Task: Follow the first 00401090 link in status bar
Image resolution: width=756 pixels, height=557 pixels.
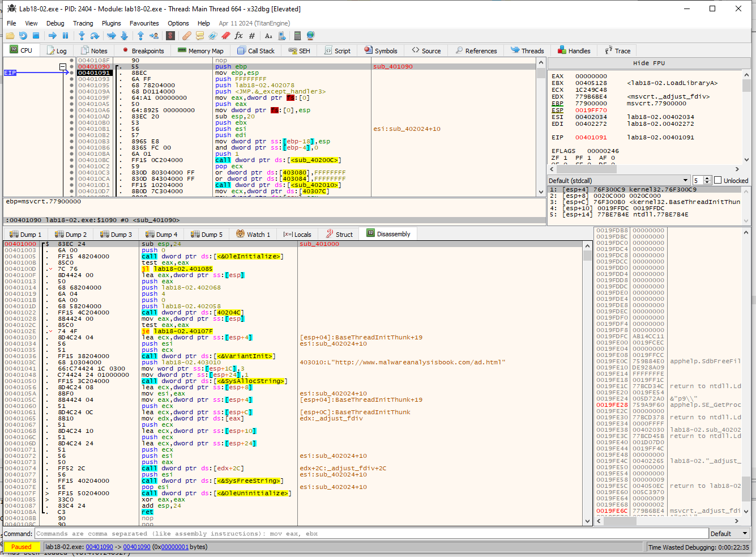Action: (x=99, y=547)
